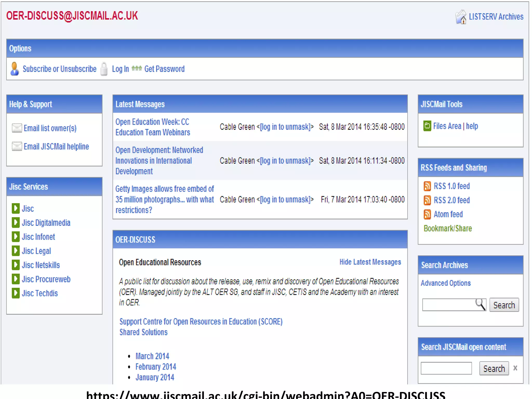532x399 pixels.
Task: Click the green arrow beside Jisc Legal
Action: click(x=16, y=251)
